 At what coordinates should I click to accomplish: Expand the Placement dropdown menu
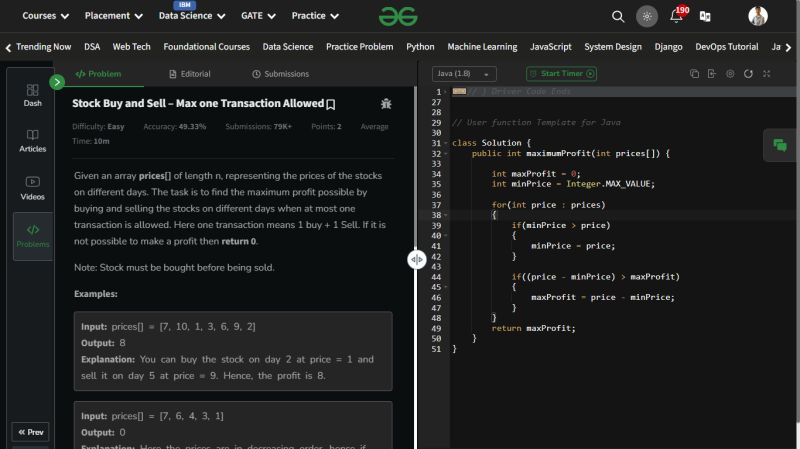pos(114,16)
